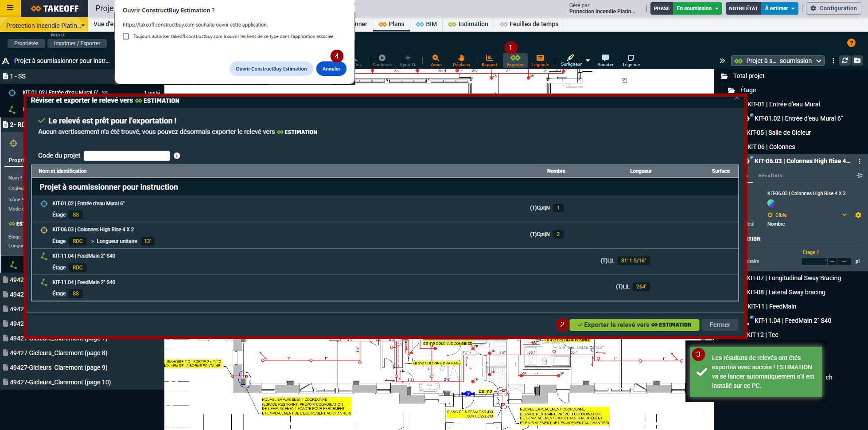
Task: Open the orange help question mark
Action: (851, 43)
